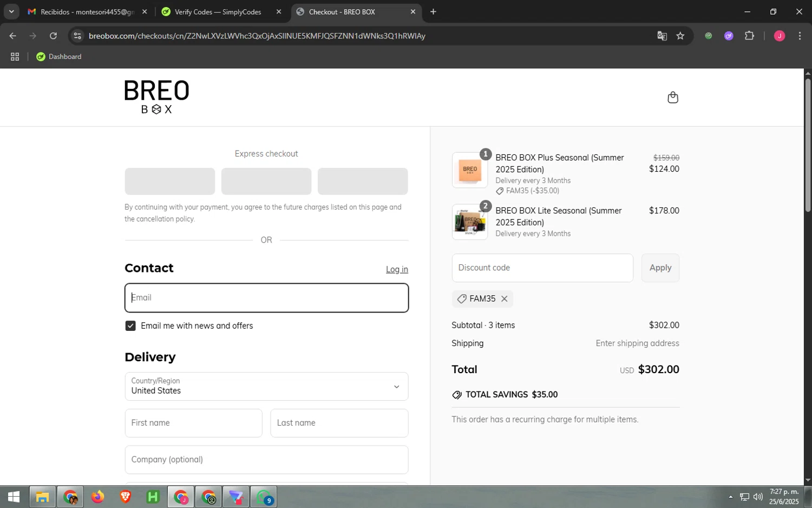The height and width of the screenshot is (508, 812).
Task: Open the shopping bag cart icon
Action: tap(672, 97)
